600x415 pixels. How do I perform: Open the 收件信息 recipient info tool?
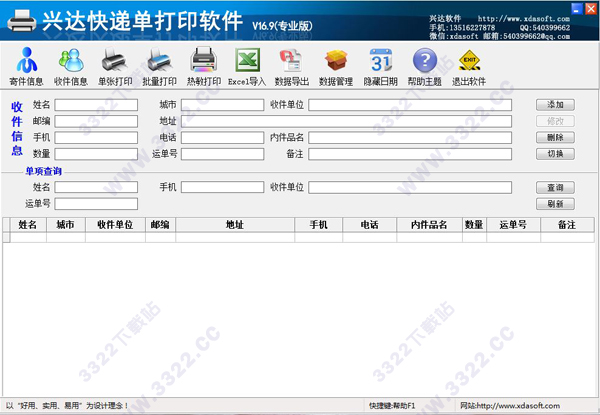(71, 66)
